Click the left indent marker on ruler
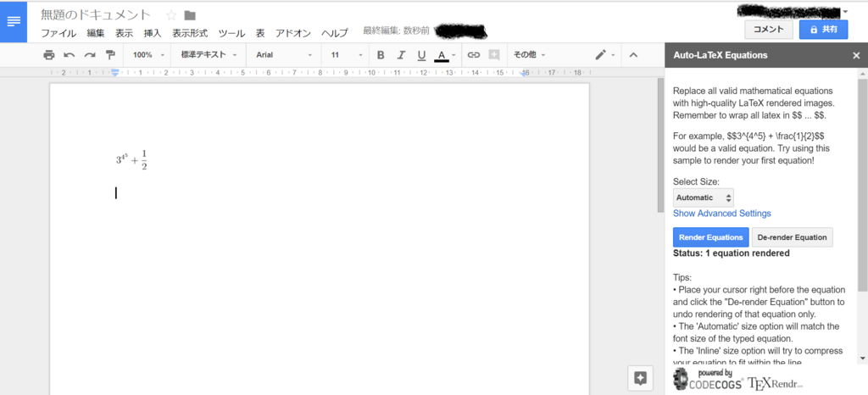Screen dimensions: 868x395 pos(115,72)
